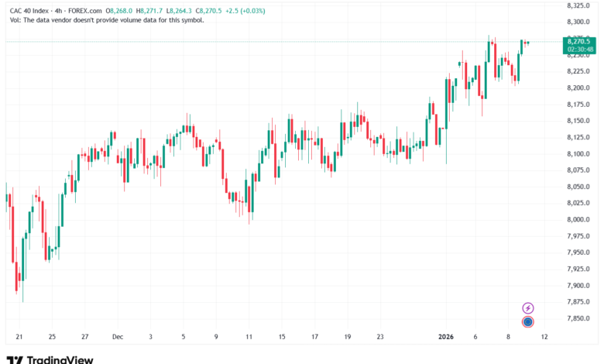Screen dimensions: 604x364
Task: Click the EU flag economic event icon
Action: [528, 321]
